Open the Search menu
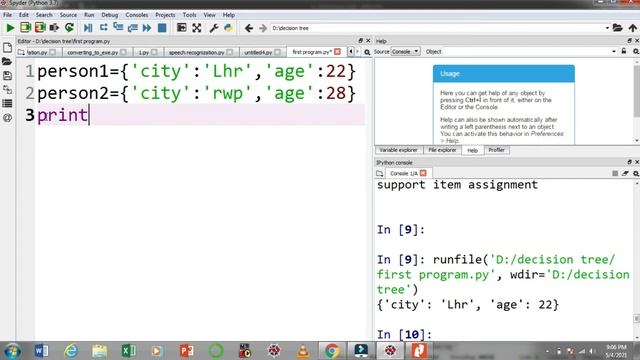Screen dimensions: 640x360 [x=44, y=15]
